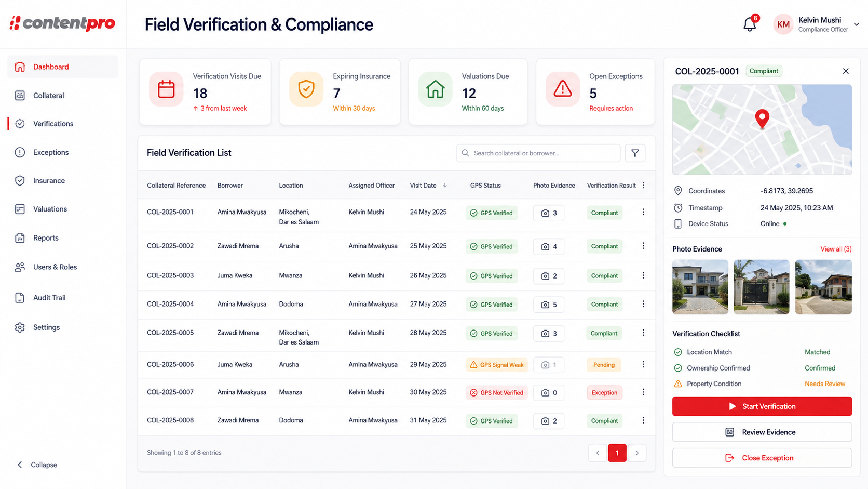Click the KM user avatar
Viewport: 868px width, 489px height.
pyautogui.click(x=783, y=24)
